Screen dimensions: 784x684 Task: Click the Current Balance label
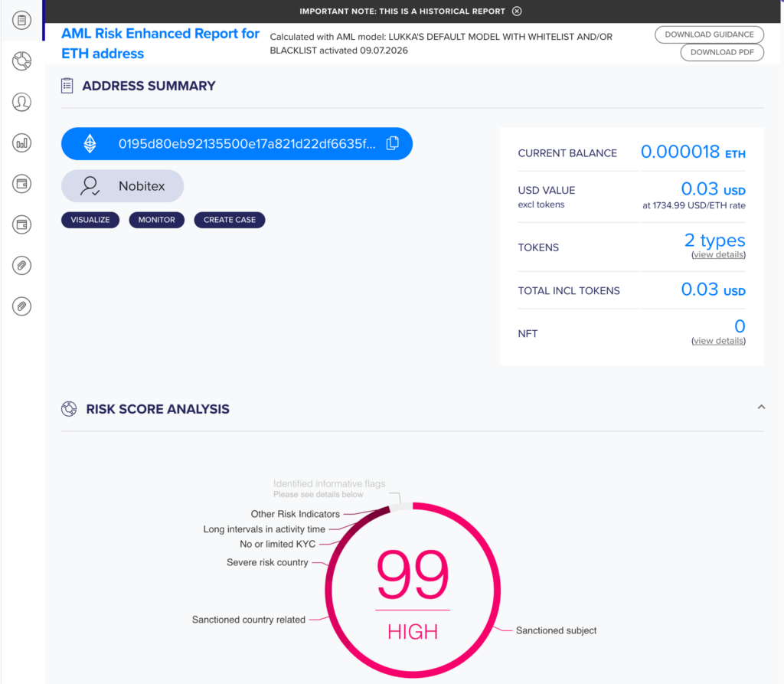[x=567, y=153]
